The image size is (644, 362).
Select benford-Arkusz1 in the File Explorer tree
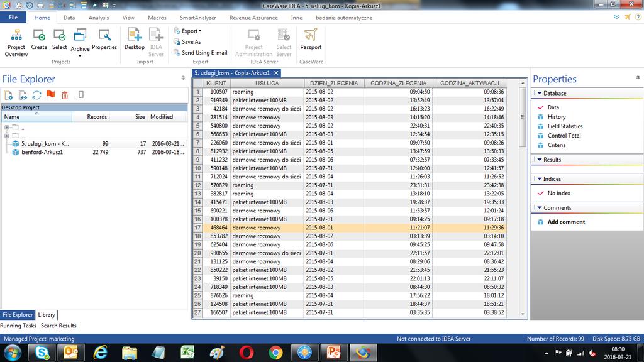(x=42, y=152)
